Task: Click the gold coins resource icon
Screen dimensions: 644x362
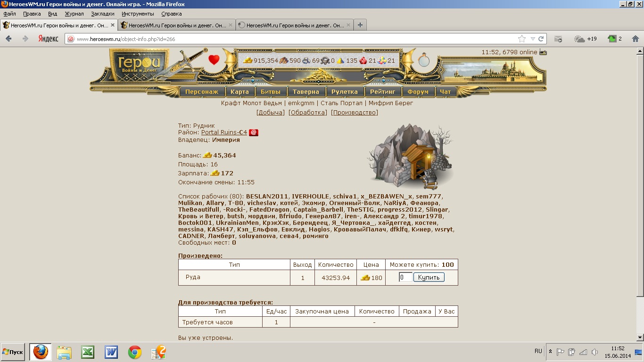Action: tap(248, 60)
